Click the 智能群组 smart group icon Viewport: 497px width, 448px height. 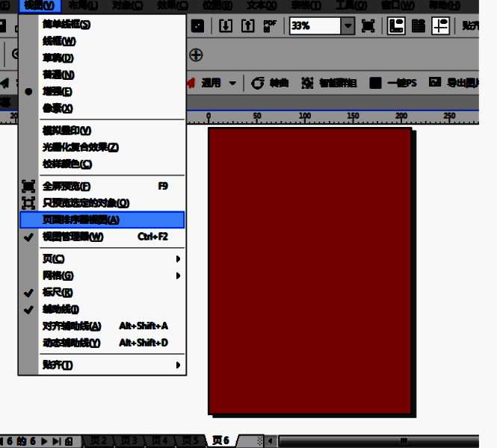[x=307, y=83]
